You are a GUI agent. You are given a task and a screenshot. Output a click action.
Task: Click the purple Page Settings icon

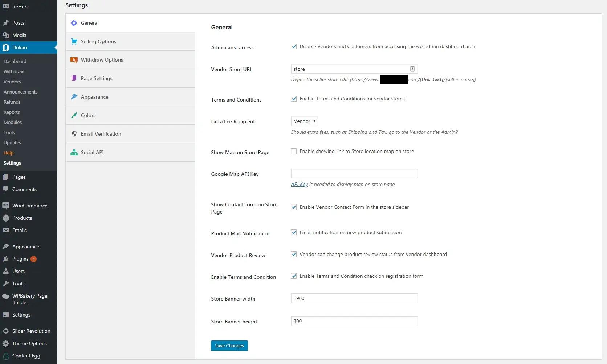tap(74, 78)
